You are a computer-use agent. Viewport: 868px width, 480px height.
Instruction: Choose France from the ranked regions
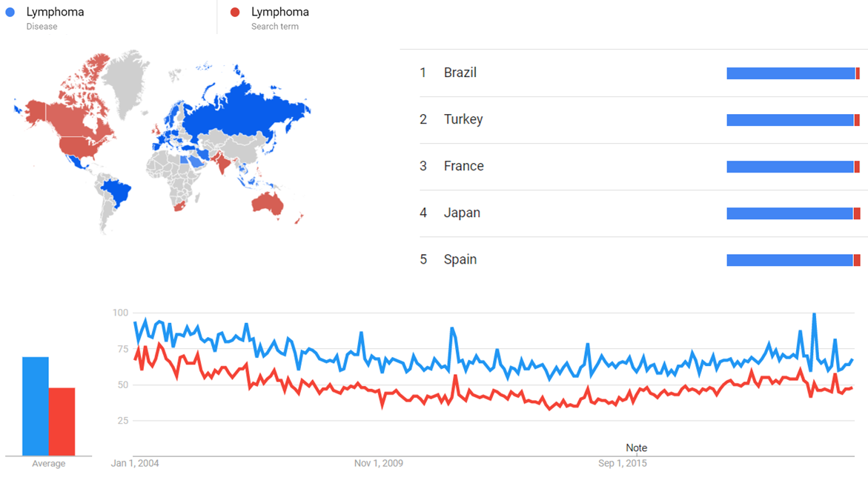[x=463, y=166]
